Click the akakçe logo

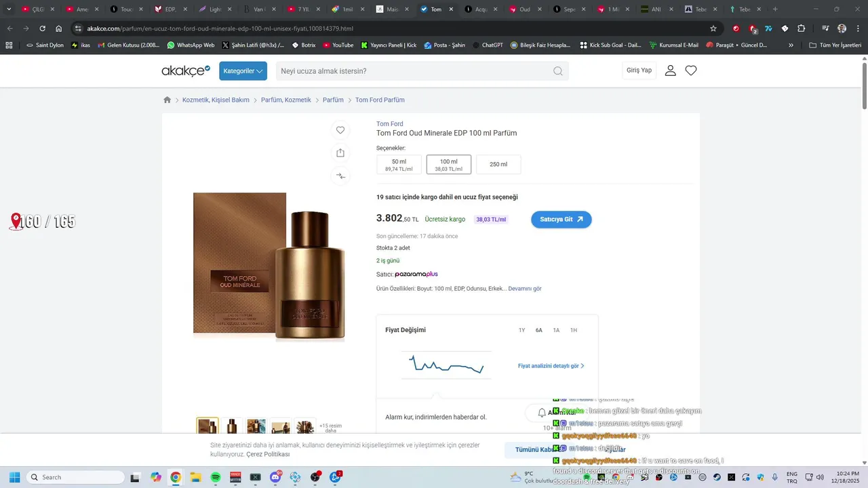coord(186,70)
